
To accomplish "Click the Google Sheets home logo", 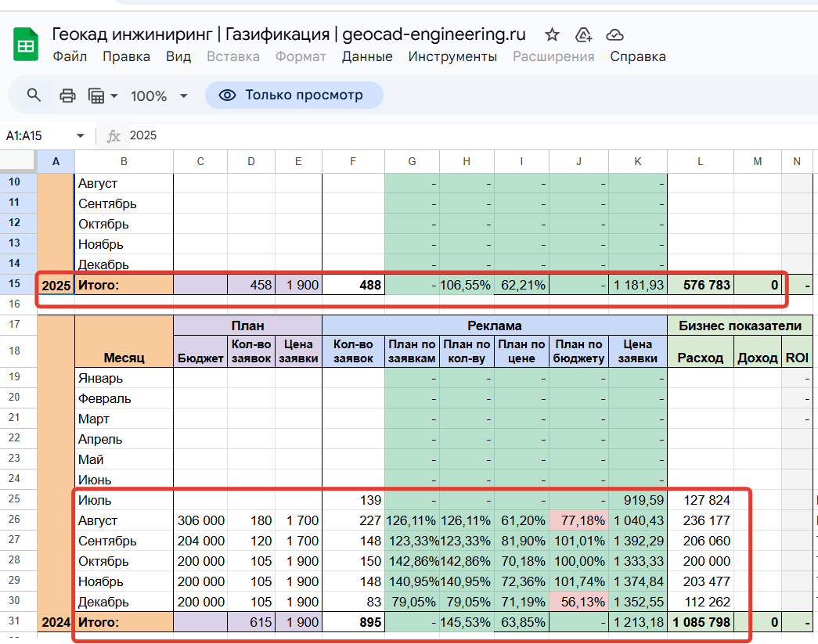I will click(26, 45).
